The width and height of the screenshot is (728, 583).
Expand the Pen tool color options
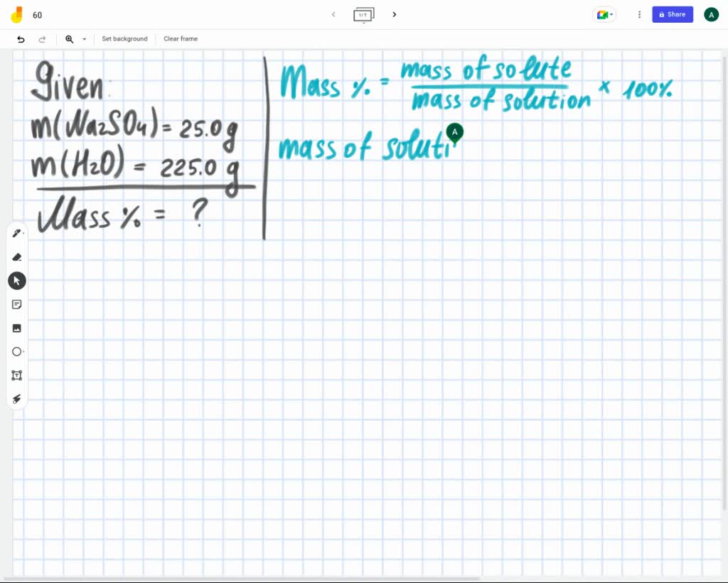[x=23, y=233]
